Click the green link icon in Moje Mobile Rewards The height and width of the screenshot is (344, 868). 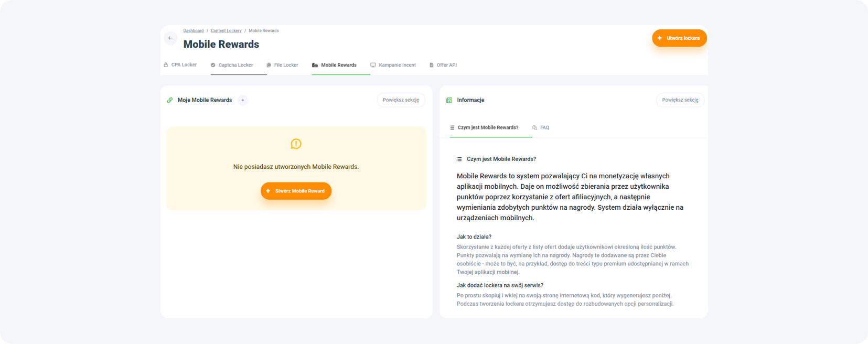point(170,100)
